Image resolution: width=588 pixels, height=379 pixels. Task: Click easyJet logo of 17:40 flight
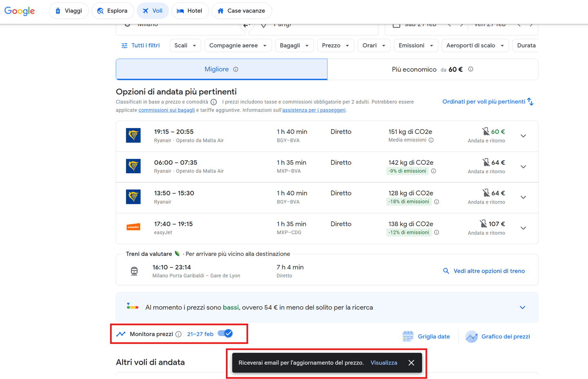pyautogui.click(x=134, y=227)
